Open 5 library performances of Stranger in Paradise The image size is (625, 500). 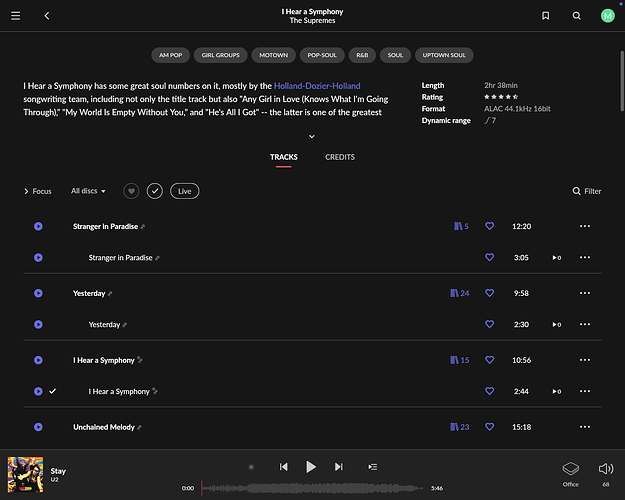(x=461, y=226)
